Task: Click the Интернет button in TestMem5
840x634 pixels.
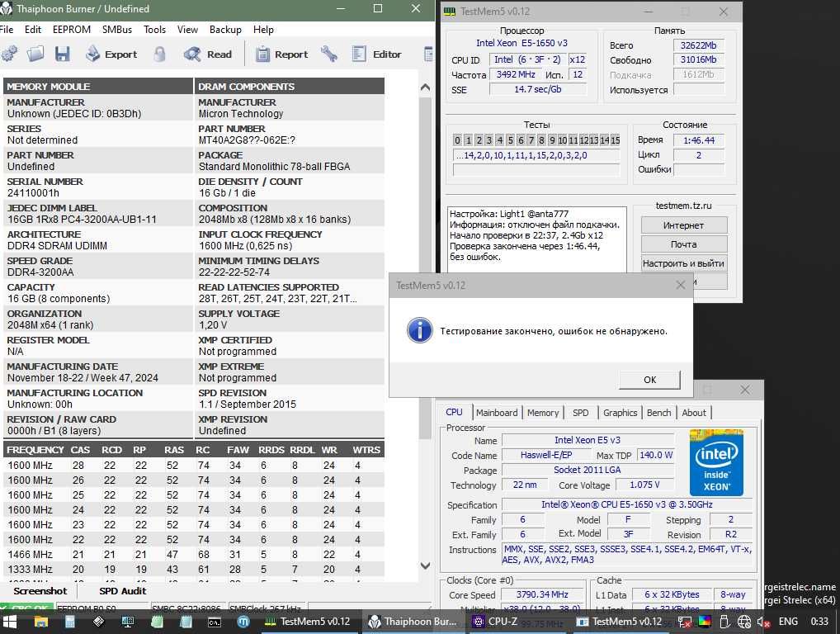Action: pos(684,225)
